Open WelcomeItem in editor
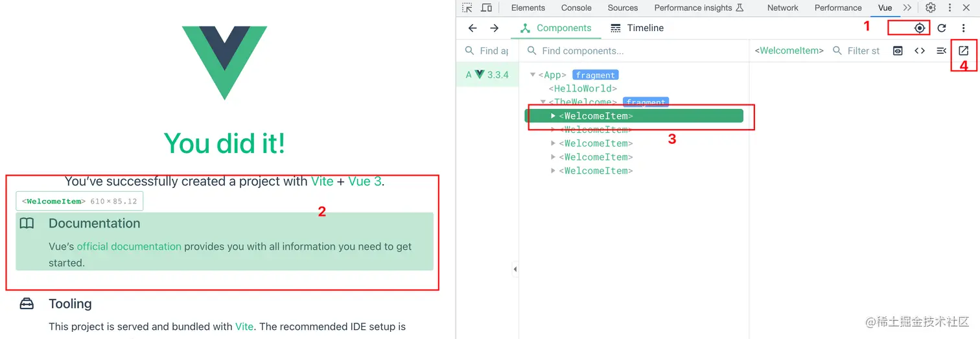The image size is (980, 339). 964,51
